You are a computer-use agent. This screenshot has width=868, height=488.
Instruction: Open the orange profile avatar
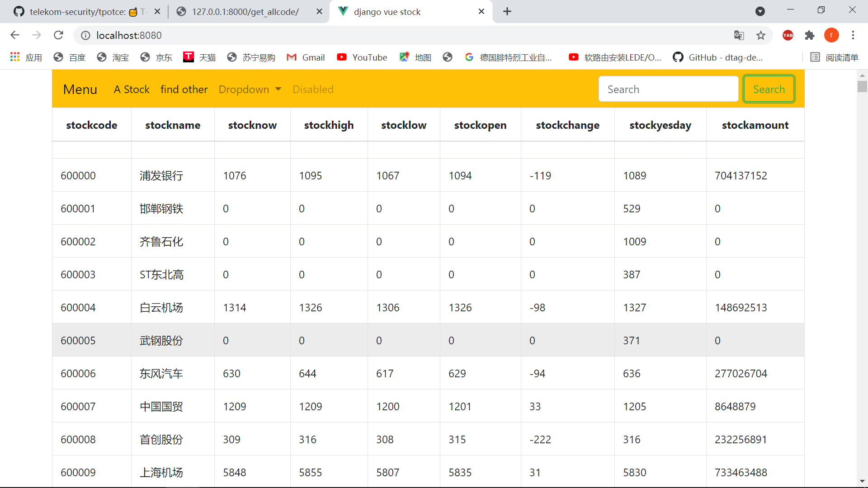(x=831, y=35)
